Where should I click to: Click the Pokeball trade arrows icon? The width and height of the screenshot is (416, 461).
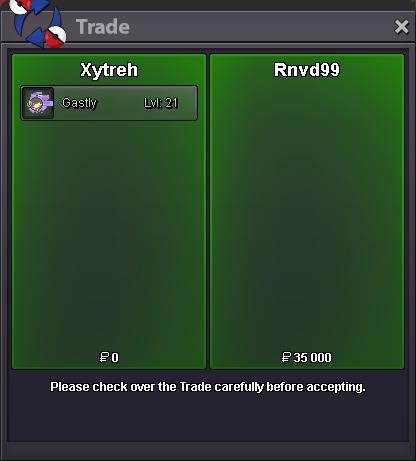pyautogui.click(x=37, y=23)
